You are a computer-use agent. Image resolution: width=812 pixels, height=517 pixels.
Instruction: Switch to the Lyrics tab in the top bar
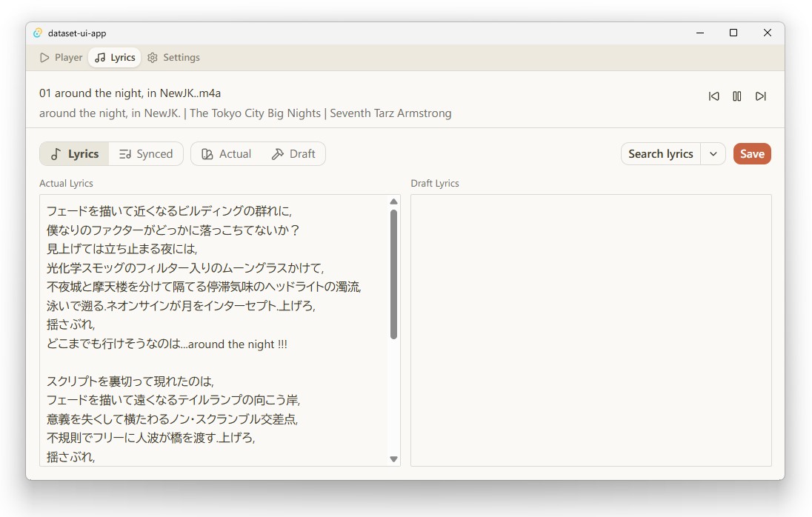[115, 58]
